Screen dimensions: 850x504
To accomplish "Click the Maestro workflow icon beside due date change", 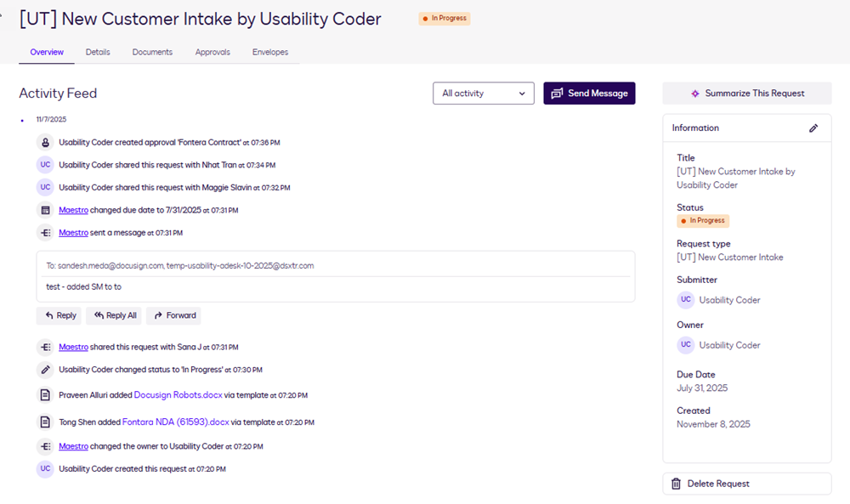I will point(45,209).
